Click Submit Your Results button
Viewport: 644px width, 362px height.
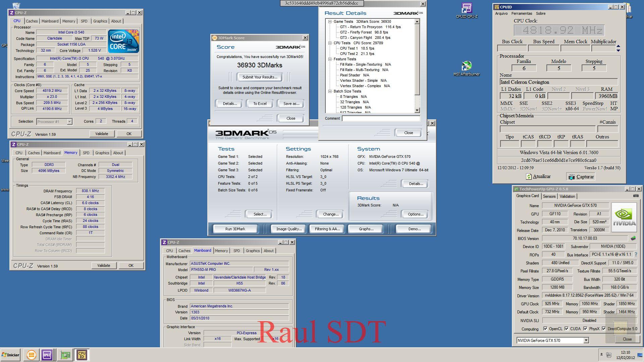[260, 77]
